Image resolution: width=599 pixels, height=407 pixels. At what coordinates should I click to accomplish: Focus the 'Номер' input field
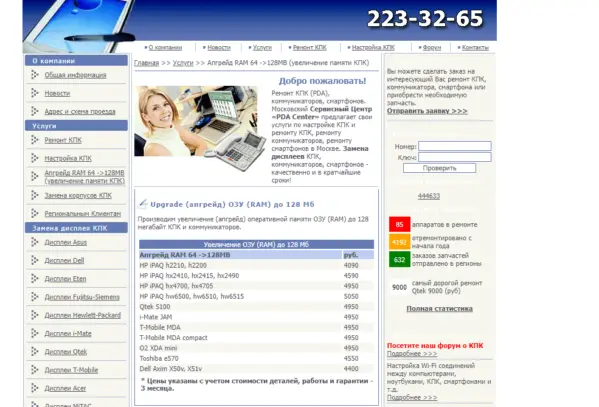coord(455,146)
